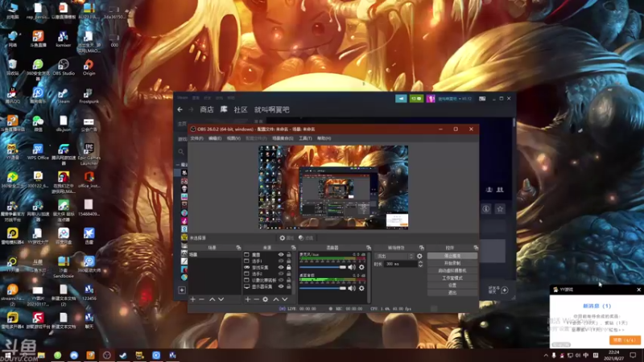Switch to the Steam 商店 tab

[207, 109]
